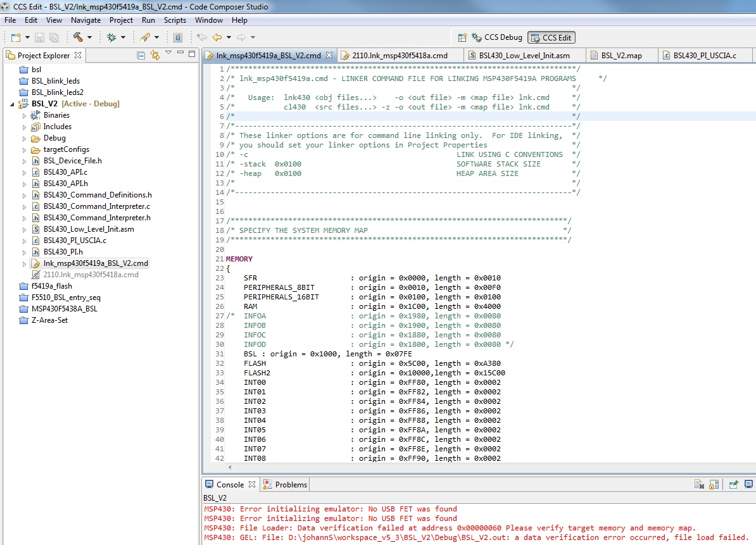Screen dimensions: 756x545
Task: Switch to the CCS Debug perspective
Action: [x=497, y=37]
